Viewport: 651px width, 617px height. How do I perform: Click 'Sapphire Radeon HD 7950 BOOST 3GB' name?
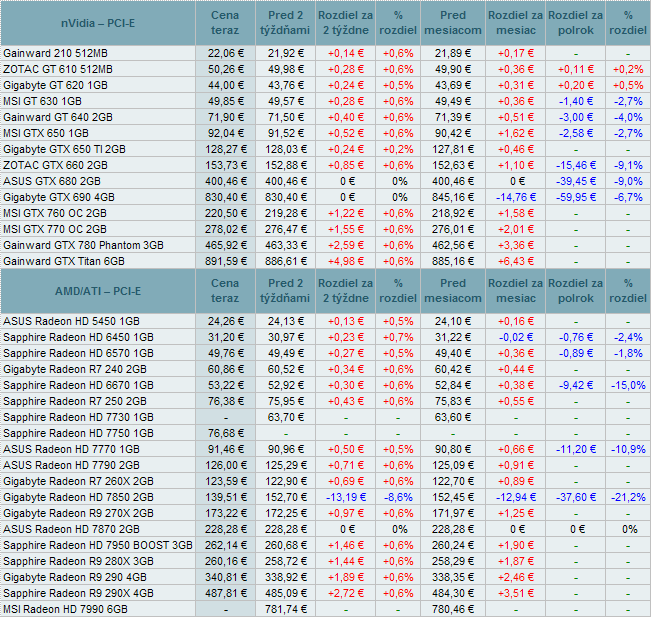click(x=98, y=545)
